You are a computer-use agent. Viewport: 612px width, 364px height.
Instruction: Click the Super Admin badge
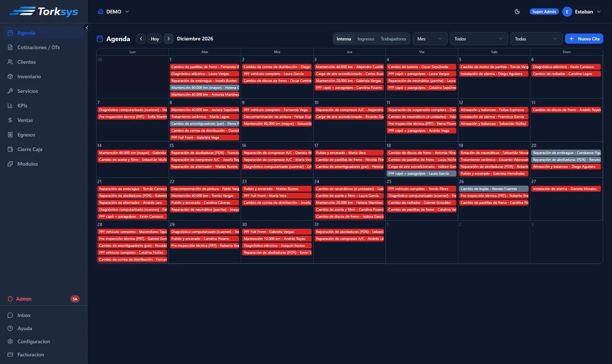pos(544,12)
